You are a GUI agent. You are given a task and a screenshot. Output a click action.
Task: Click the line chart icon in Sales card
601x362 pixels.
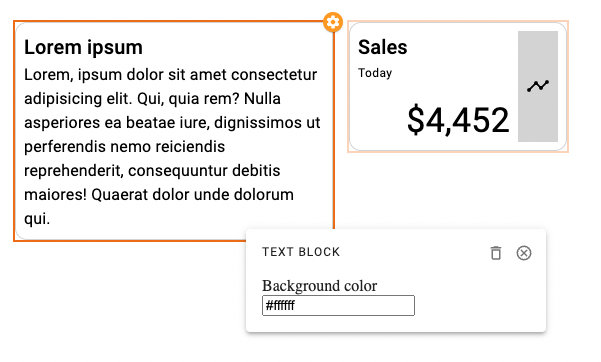[538, 86]
